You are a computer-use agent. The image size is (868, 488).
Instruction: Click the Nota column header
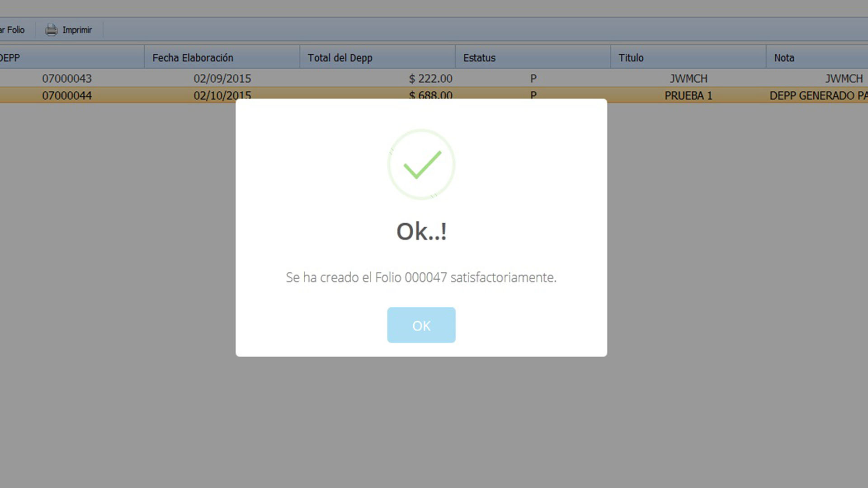pos(817,57)
